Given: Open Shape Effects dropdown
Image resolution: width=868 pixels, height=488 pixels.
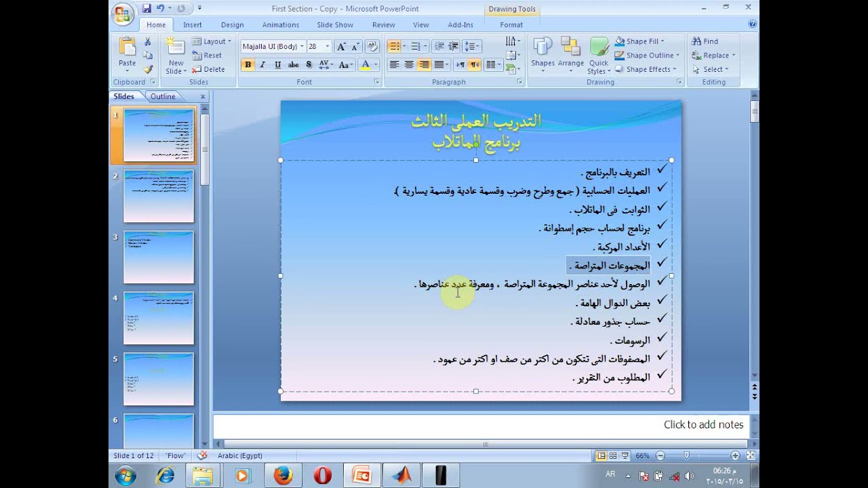Looking at the screenshot, I should [x=646, y=69].
